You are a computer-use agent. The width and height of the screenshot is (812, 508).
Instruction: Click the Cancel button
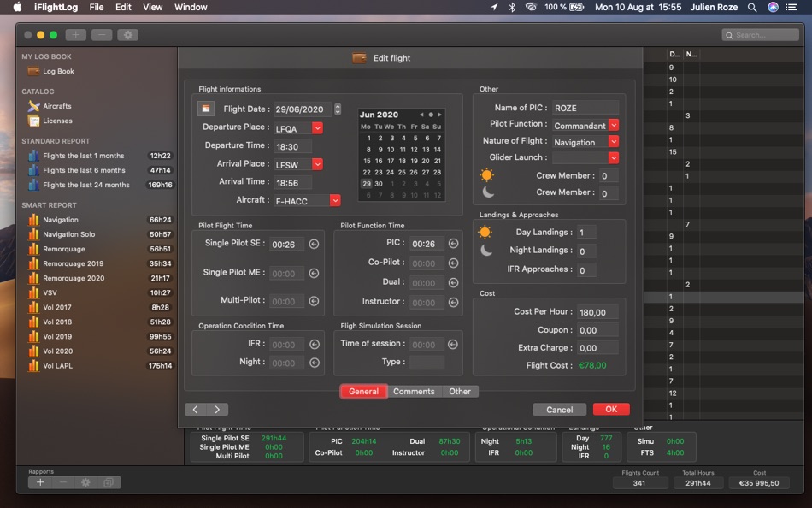pos(559,410)
